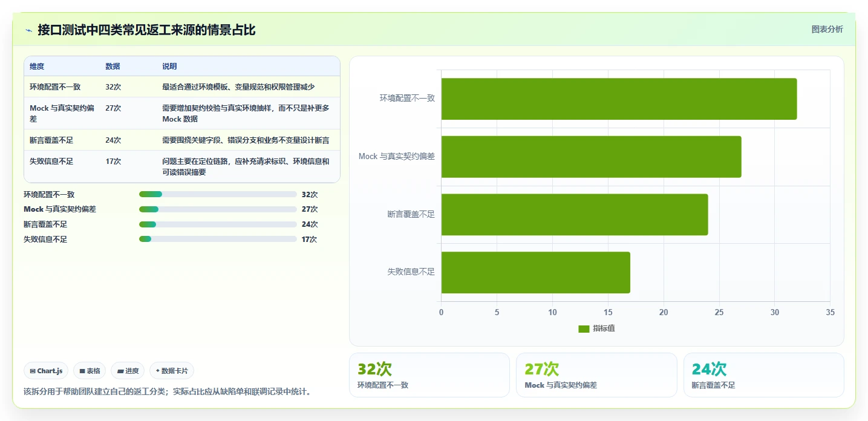Click the 失败信息不足 table row label
The height and width of the screenshot is (421, 868).
coord(51,162)
